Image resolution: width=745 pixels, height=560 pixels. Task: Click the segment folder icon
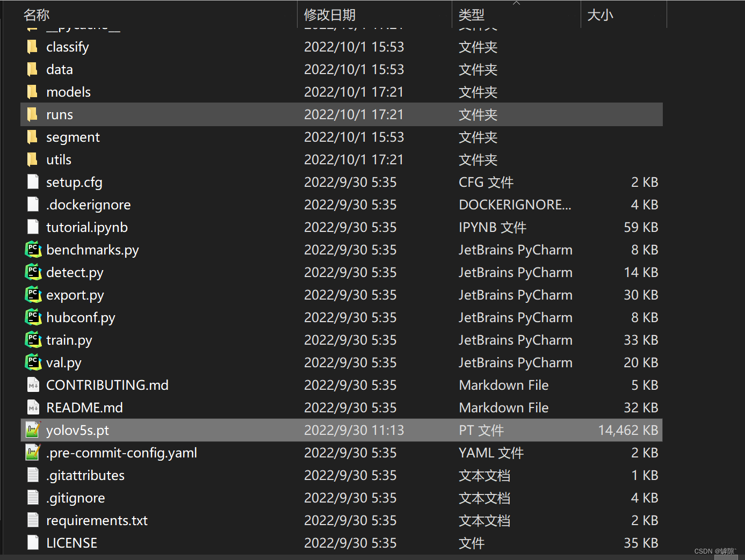pos(33,137)
